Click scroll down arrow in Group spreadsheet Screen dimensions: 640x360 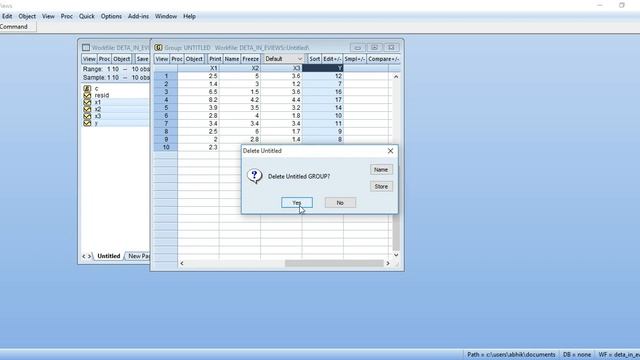[x=396, y=255]
